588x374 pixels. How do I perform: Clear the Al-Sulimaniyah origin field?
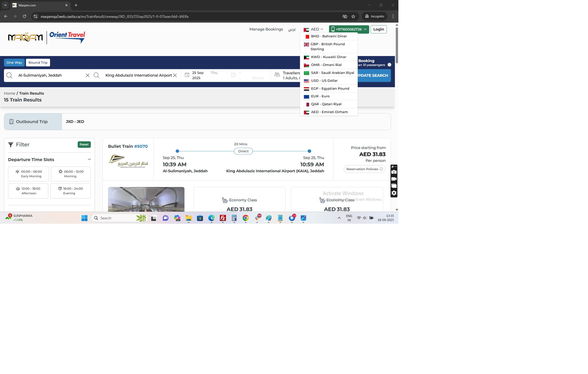(88, 75)
